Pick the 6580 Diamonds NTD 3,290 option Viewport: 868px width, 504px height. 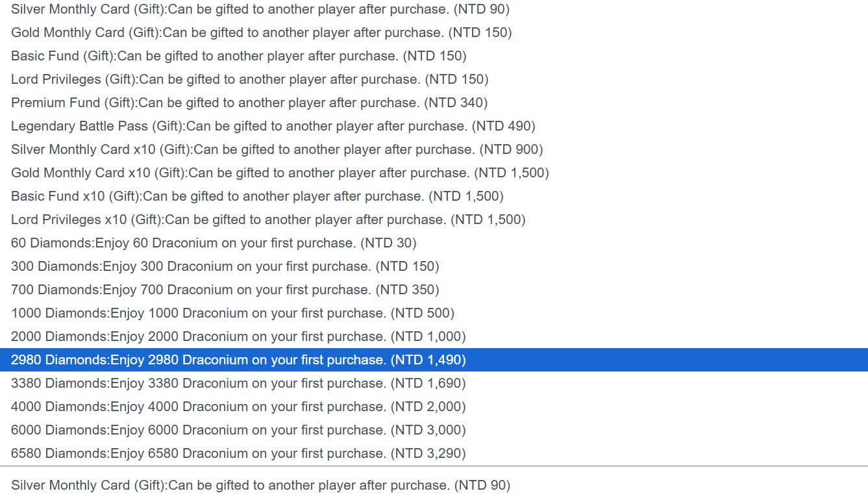click(x=238, y=453)
